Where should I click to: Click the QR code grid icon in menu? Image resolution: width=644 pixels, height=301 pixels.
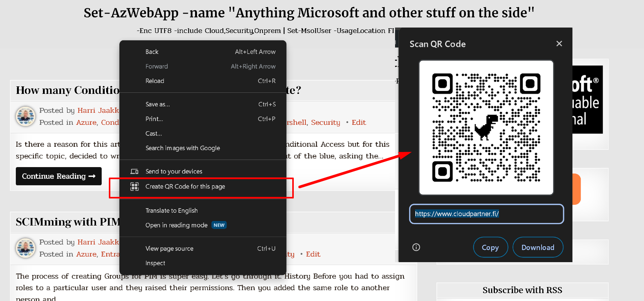coord(134,186)
